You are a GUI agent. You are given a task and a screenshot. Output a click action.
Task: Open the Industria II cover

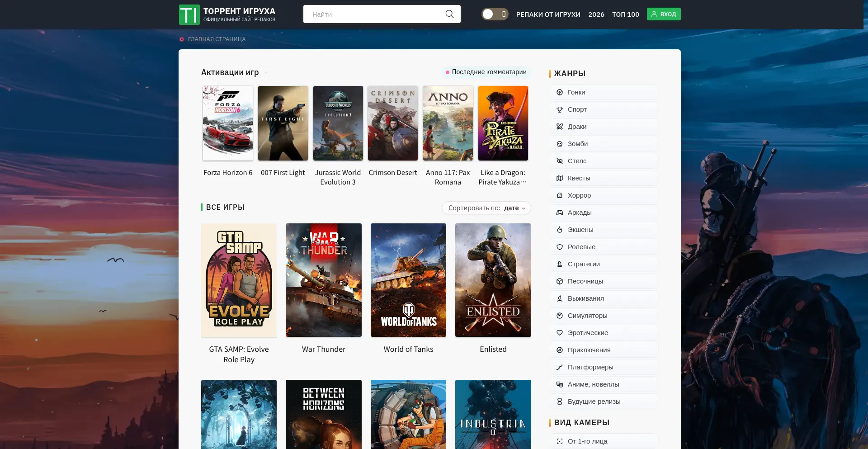coord(493,414)
